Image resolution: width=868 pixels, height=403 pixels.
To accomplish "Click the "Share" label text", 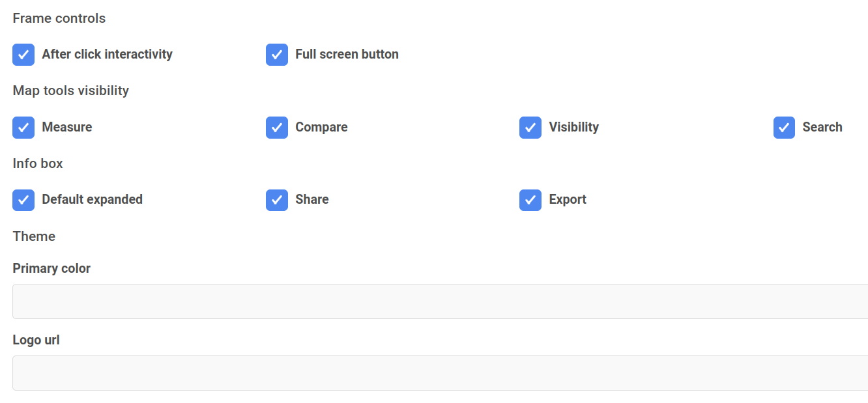I will click(x=311, y=200).
